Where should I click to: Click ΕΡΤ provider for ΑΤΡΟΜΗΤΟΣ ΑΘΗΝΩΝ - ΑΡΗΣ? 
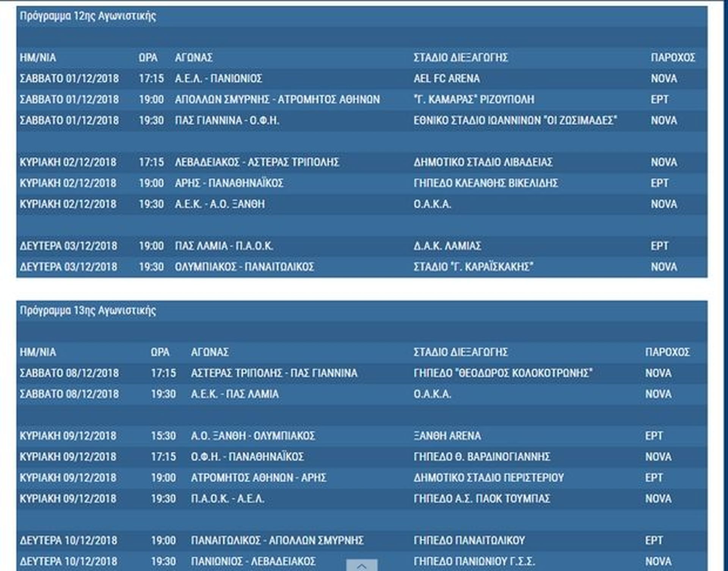point(654,478)
